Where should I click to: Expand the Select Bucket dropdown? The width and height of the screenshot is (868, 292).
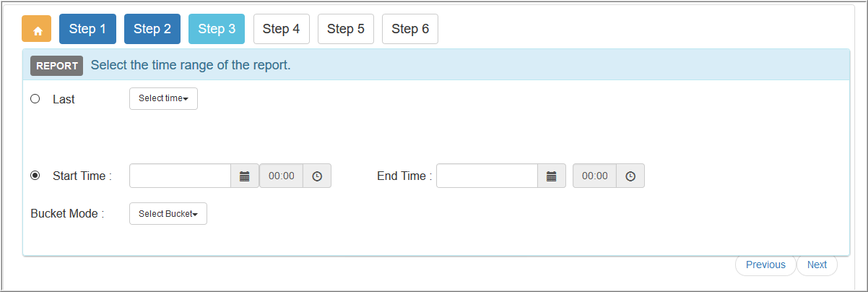(x=168, y=213)
